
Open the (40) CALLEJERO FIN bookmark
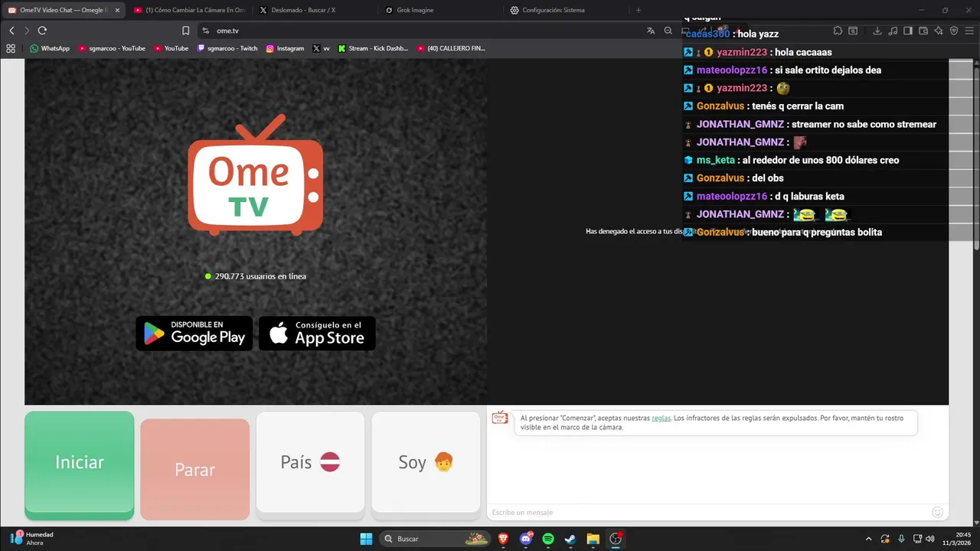[451, 48]
